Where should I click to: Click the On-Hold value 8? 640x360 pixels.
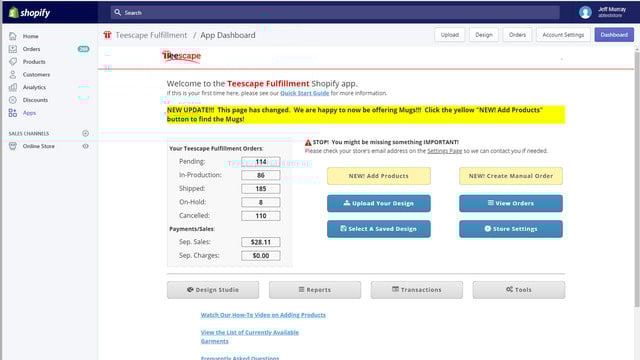pos(260,202)
